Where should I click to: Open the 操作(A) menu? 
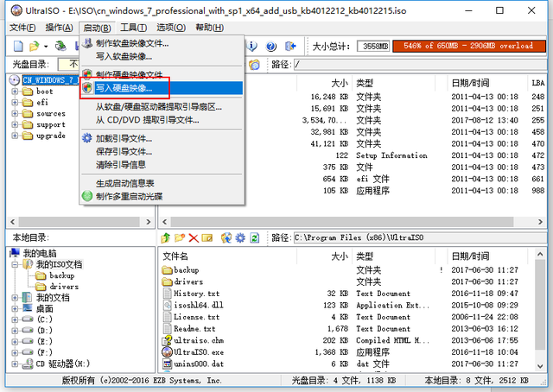click(59, 28)
